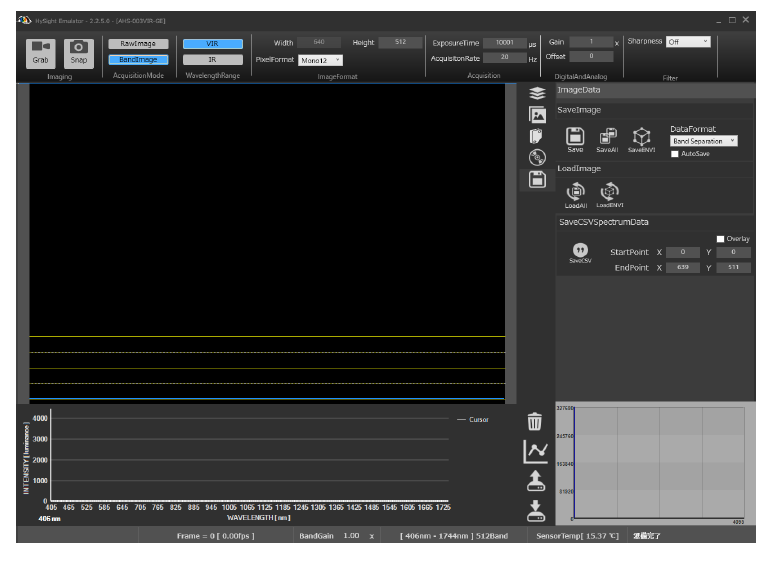Maximize the HySight window

tap(732, 20)
